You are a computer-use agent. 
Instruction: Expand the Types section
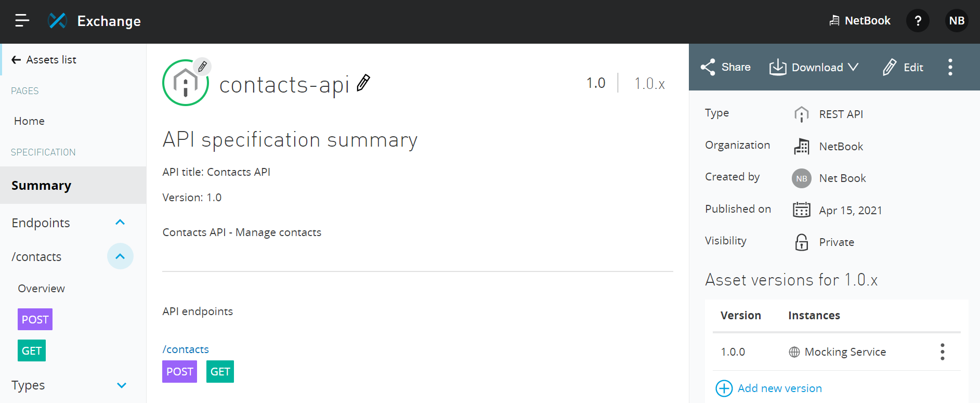point(122,385)
